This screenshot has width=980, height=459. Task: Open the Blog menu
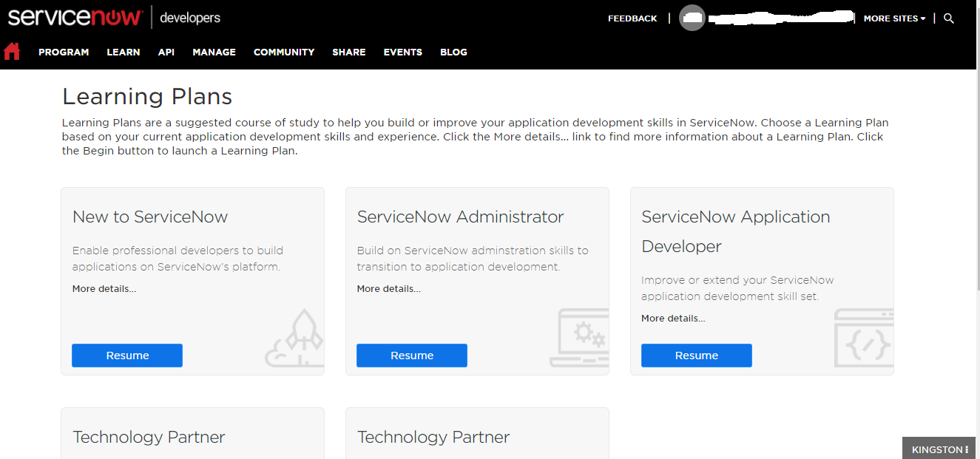point(453,52)
